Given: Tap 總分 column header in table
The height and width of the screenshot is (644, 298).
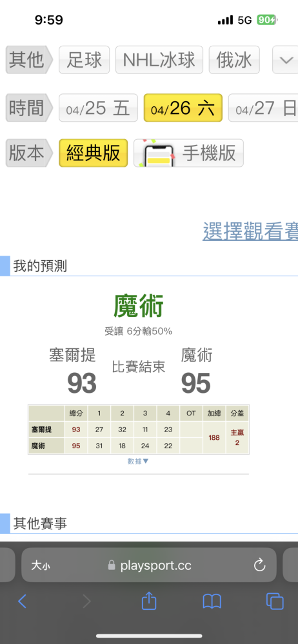Looking at the screenshot, I should tap(76, 413).
